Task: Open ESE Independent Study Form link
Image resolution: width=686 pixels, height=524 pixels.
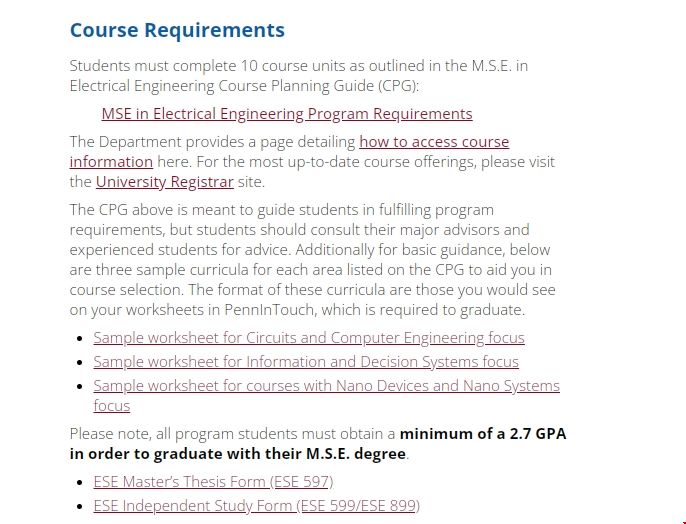Action: (256, 506)
